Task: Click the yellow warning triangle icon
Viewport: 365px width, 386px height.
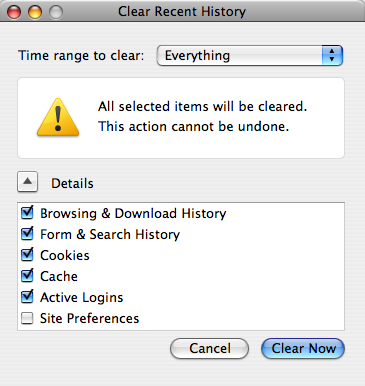Action: point(58,117)
